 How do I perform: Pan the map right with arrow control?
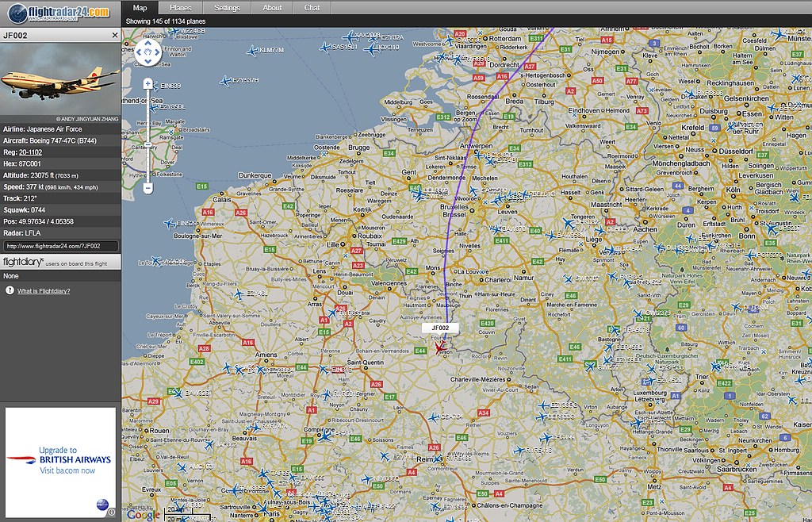[x=158, y=53]
